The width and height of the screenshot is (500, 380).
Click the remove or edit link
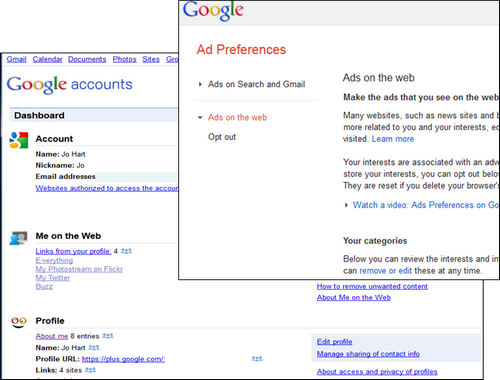[386, 271]
